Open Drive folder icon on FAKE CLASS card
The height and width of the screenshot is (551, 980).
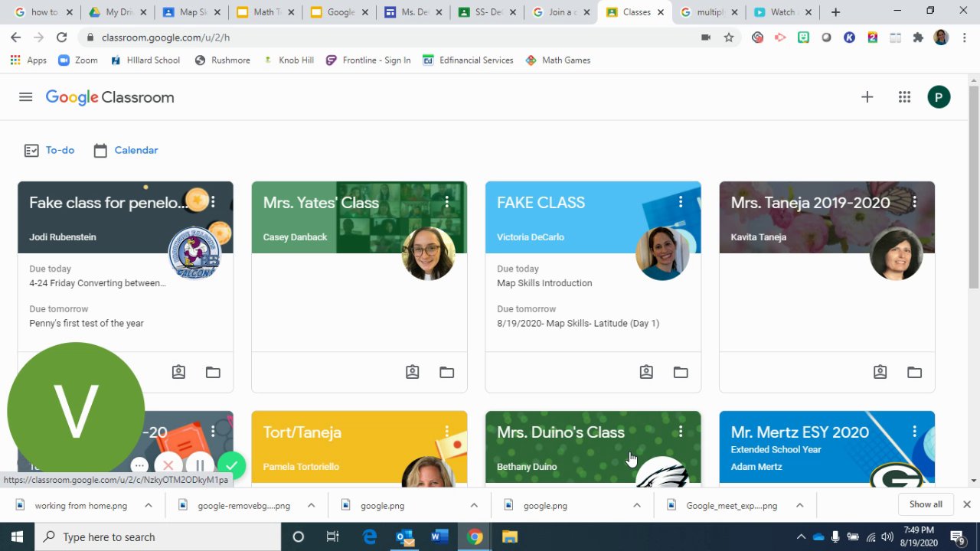click(x=681, y=373)
